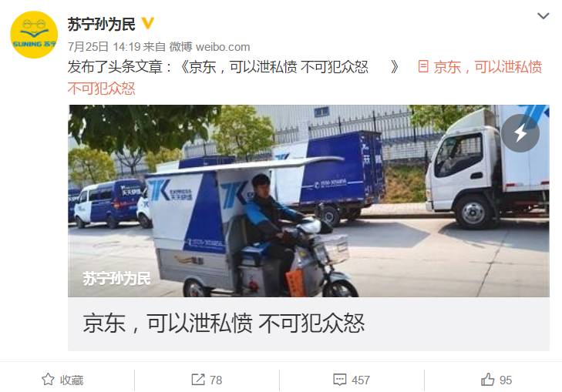Click the 苏宁孙为民 watermark on image
The height and width of the screenshot is (392, 562).
[116, 278]
